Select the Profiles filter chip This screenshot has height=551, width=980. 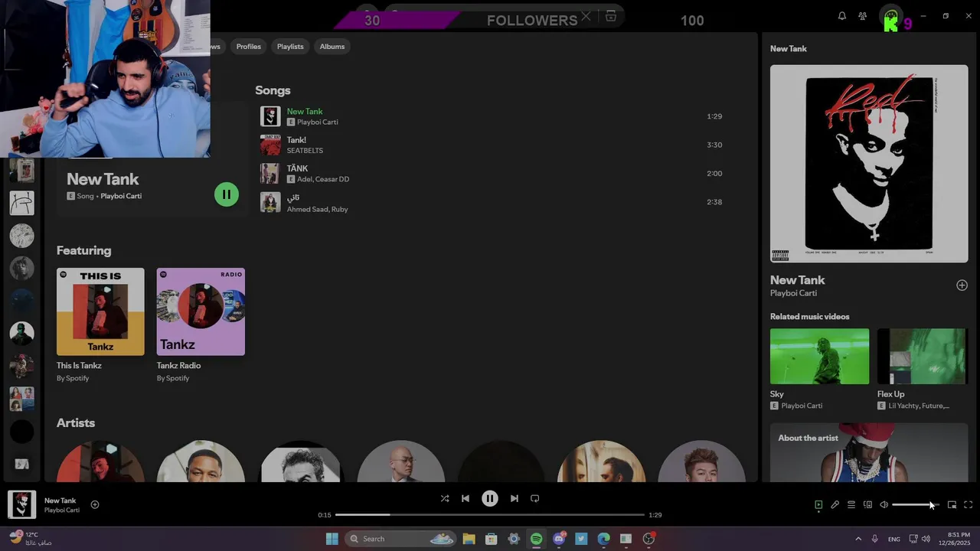(249, 47)
